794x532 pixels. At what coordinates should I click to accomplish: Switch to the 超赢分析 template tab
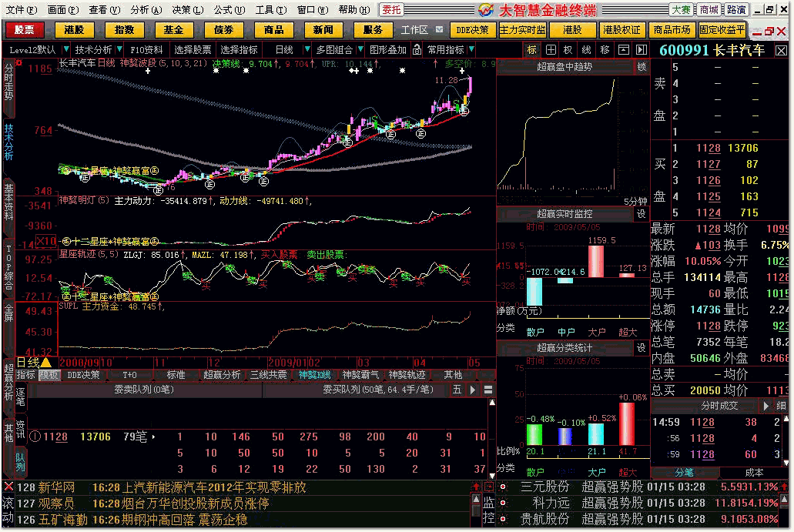(222, 375)
